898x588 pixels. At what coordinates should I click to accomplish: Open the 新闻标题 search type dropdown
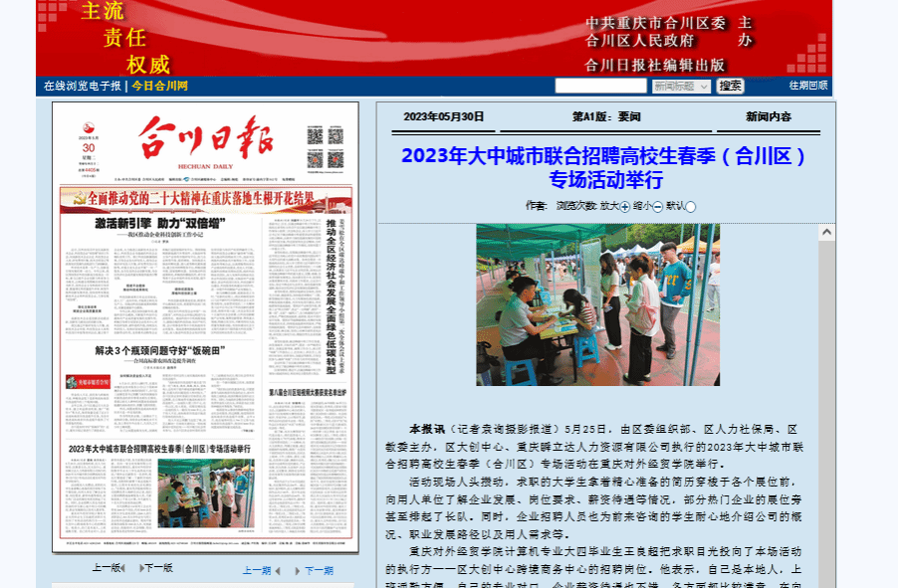pos(681,87)
